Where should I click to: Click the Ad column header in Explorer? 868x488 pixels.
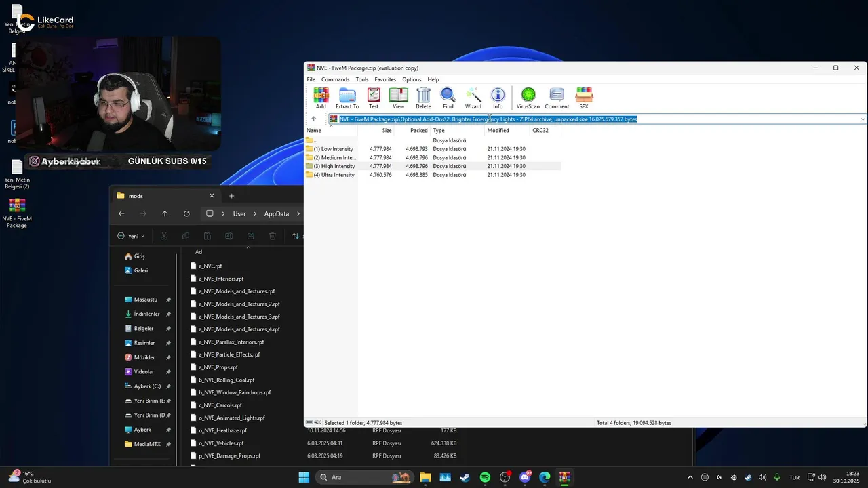tap(199, 252)
